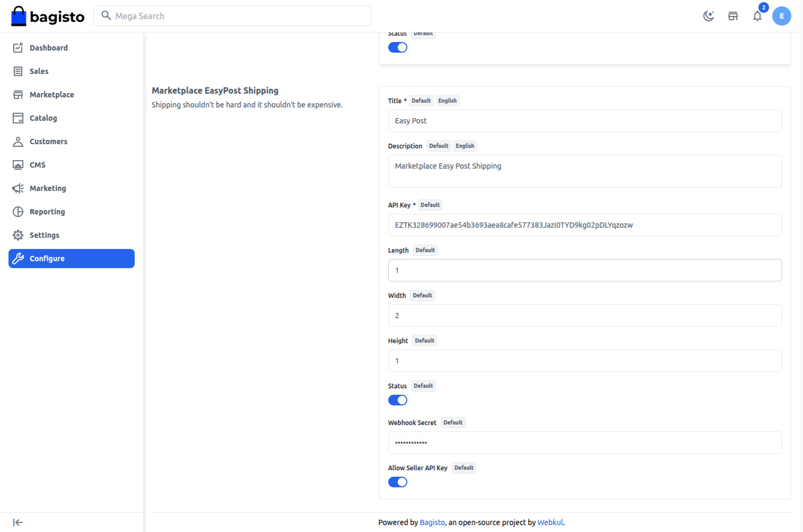Image resolution: width=803 pixels, height=532 pixels.
Task: Click the Mega Search magnifier icon
Action: [106, 15]
